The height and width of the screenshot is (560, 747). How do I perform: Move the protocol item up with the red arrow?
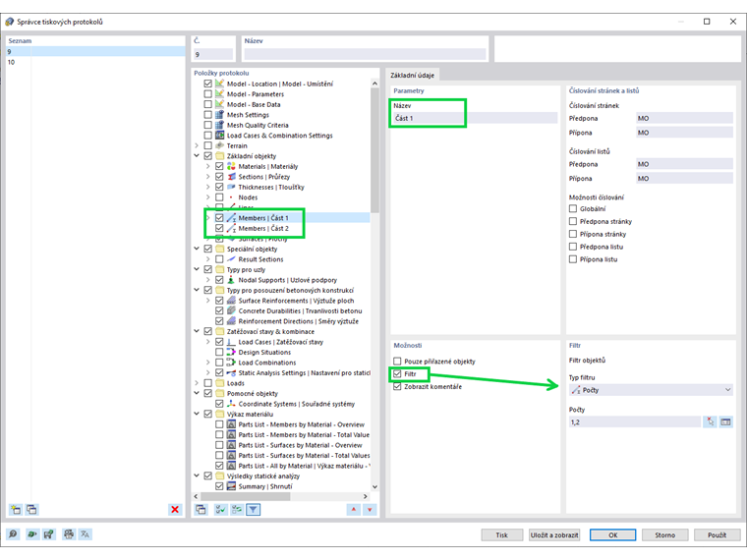coord(354,510)
